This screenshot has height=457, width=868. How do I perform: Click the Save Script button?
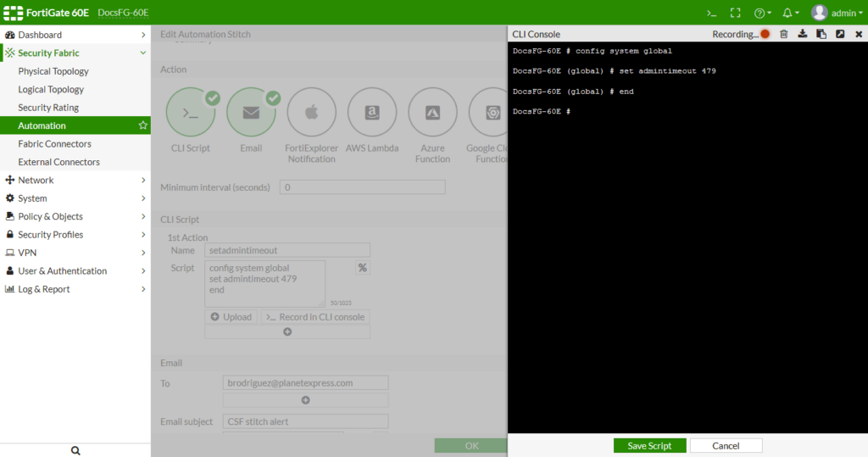(649, 446)
